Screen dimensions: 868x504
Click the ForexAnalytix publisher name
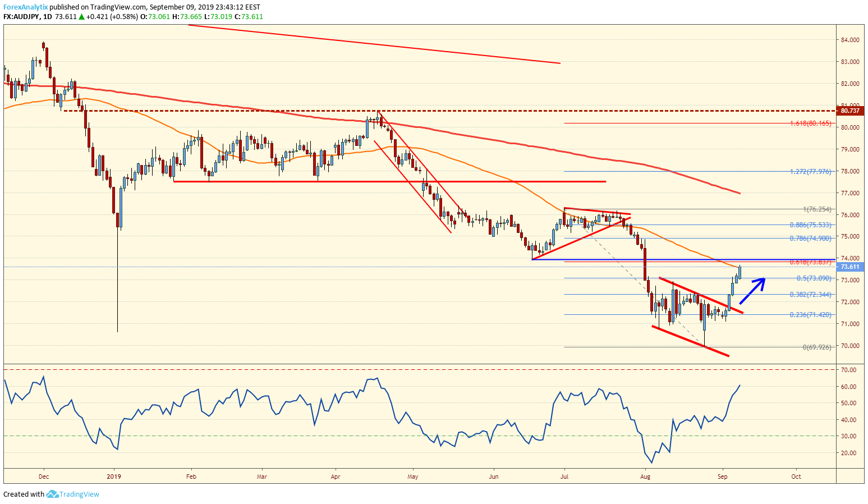coord(26,7)
